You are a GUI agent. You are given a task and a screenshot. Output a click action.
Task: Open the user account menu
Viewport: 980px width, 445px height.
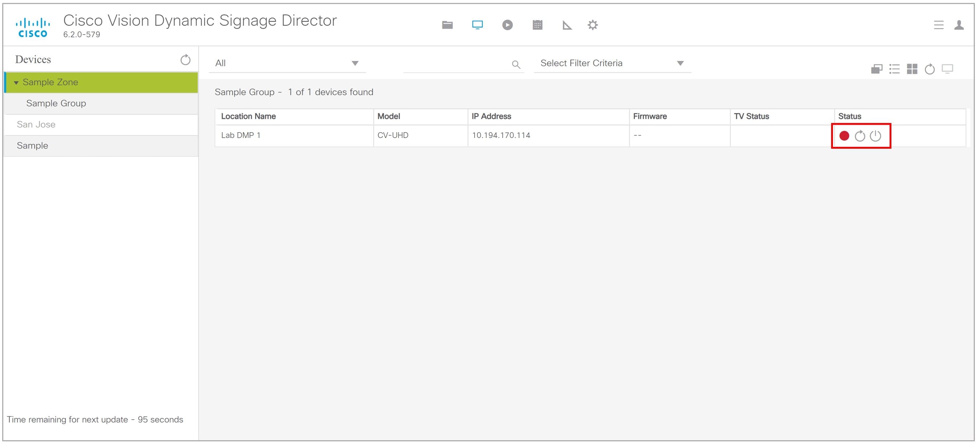point(959,25)
